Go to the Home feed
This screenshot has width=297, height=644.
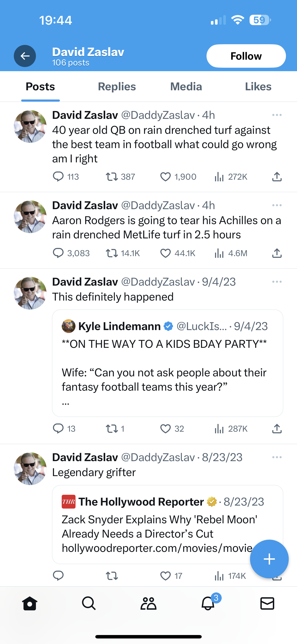coord(30,603)
